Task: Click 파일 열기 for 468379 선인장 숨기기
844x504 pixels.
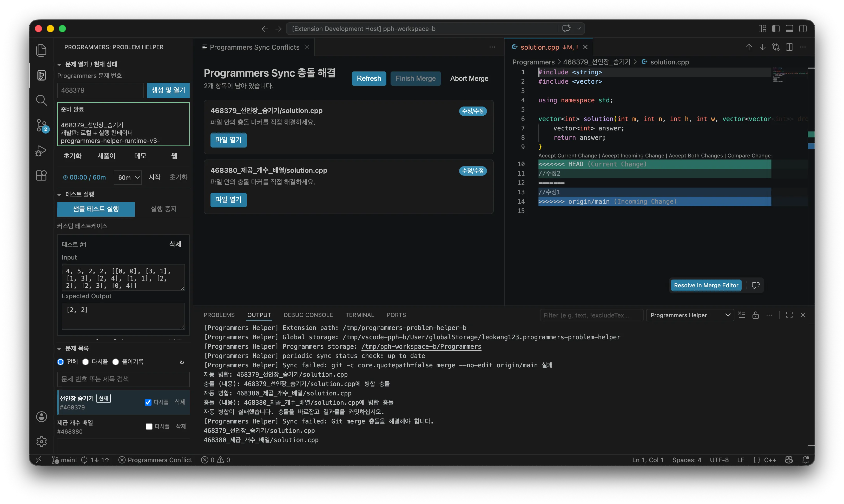Action: (x=228, y=140)
